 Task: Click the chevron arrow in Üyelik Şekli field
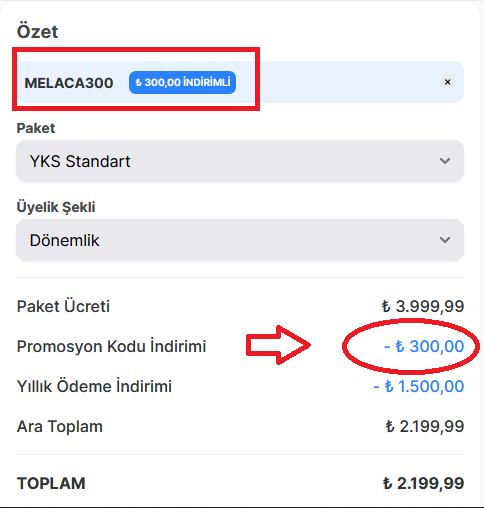pyautogui.click(x=445, y=240)
